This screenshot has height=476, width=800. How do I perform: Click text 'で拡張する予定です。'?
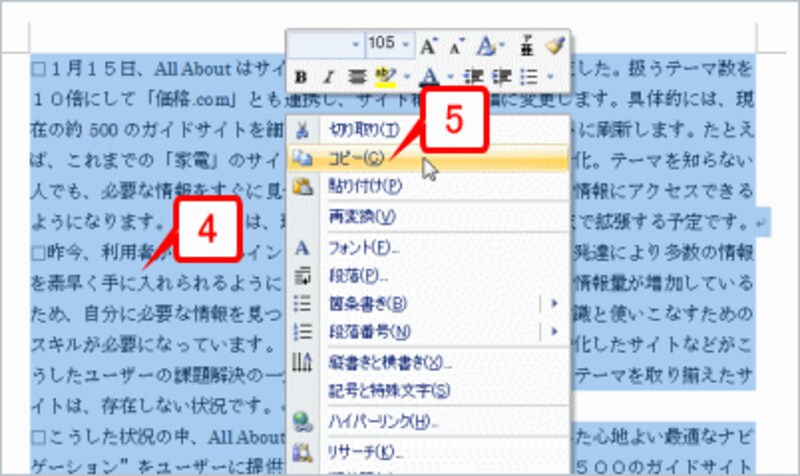click(x=662, y=222)
